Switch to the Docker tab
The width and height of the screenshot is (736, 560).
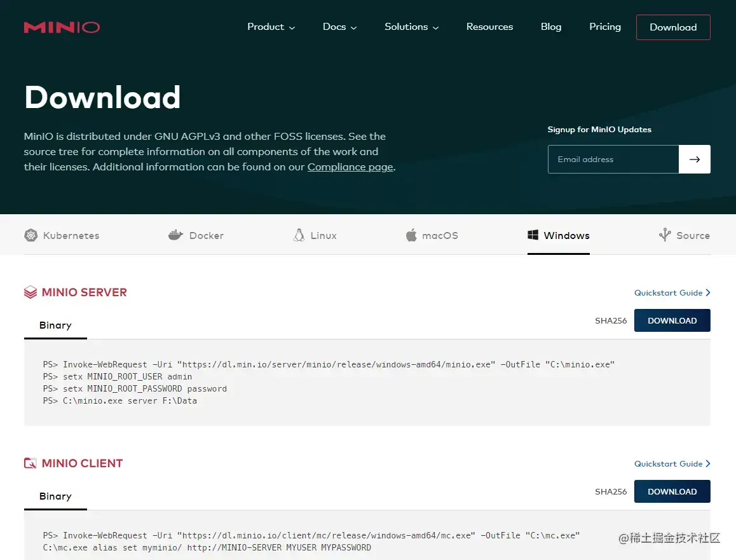(x=196, y=235)
